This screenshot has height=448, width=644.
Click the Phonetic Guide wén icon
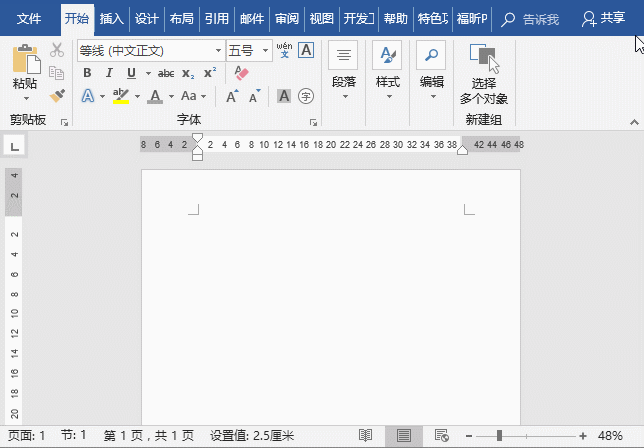284,50
